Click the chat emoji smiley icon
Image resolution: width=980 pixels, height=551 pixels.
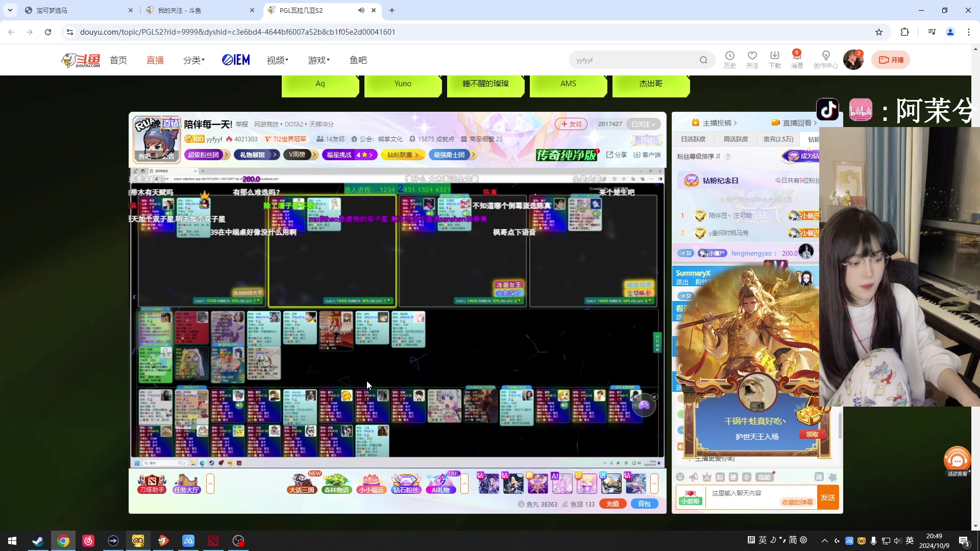(680, 477)
